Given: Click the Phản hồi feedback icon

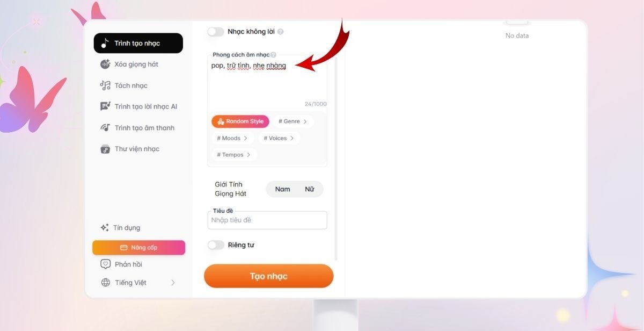Looking at the screenshot, I should click(x=105, y=264).
